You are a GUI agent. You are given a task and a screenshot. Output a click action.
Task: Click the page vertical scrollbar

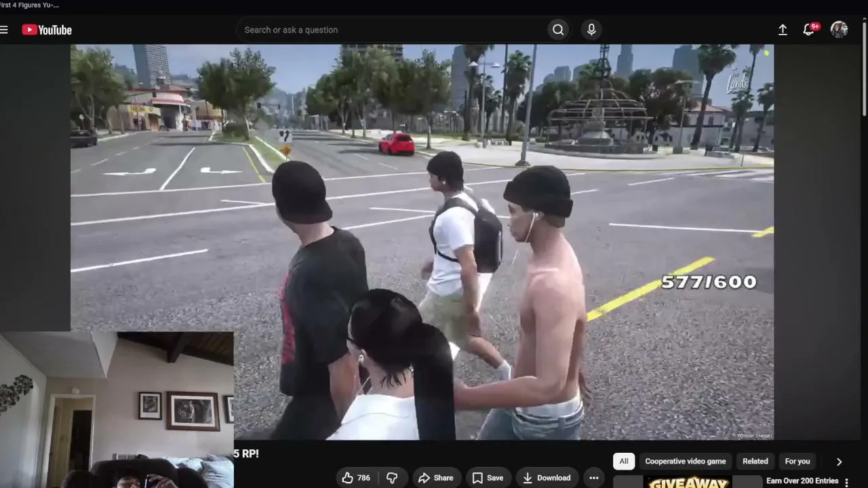point(864,68)
